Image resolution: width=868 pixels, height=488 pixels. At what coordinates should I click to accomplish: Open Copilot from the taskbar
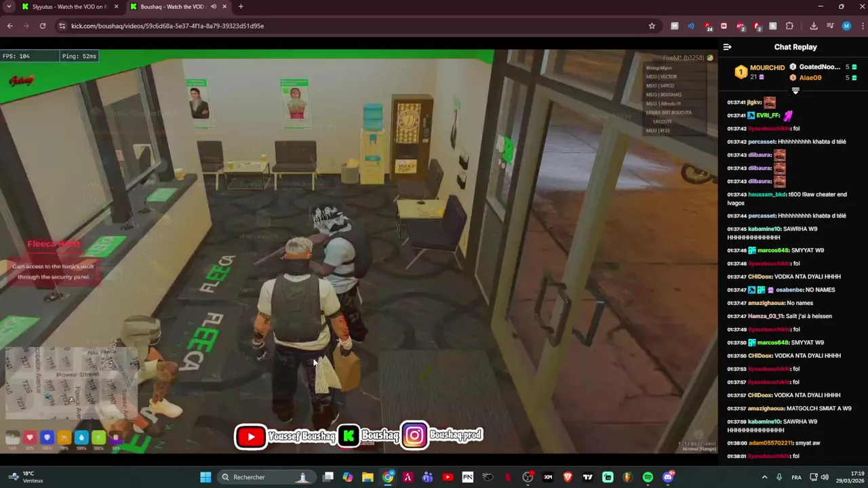point(348,477)
